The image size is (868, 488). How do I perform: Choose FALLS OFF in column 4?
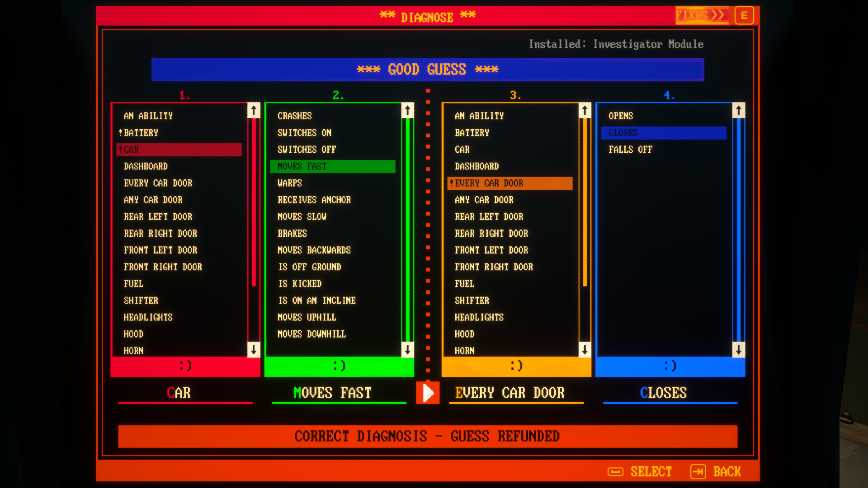(x=630, y=150)
